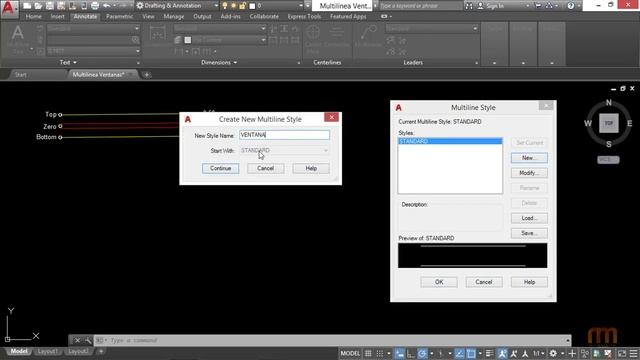Screen dimensions: 640x360
Task: Switch to the Layout1 tab
Action: (47, 351)
